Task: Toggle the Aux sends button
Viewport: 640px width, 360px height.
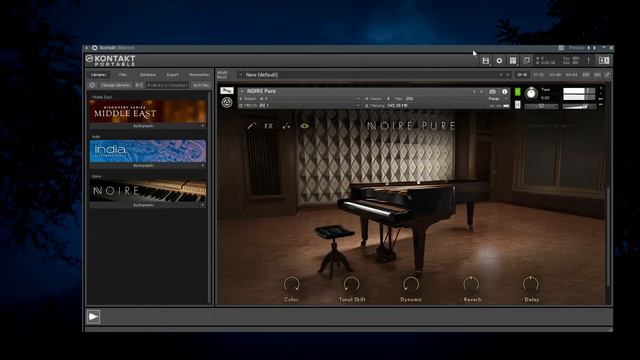Action: pos(597,75)
